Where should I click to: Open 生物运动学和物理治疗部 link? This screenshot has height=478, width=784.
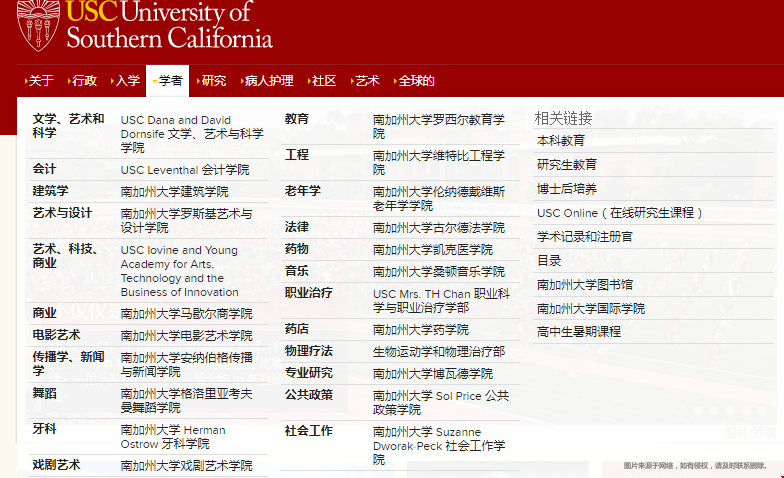(439, 352)
